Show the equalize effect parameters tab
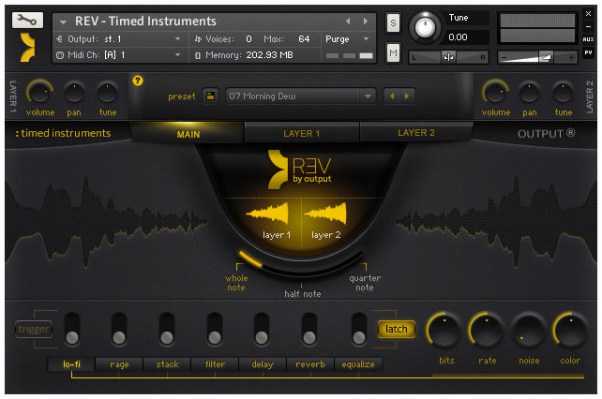This screenshot has width=602, height=399. click(358, 364)
